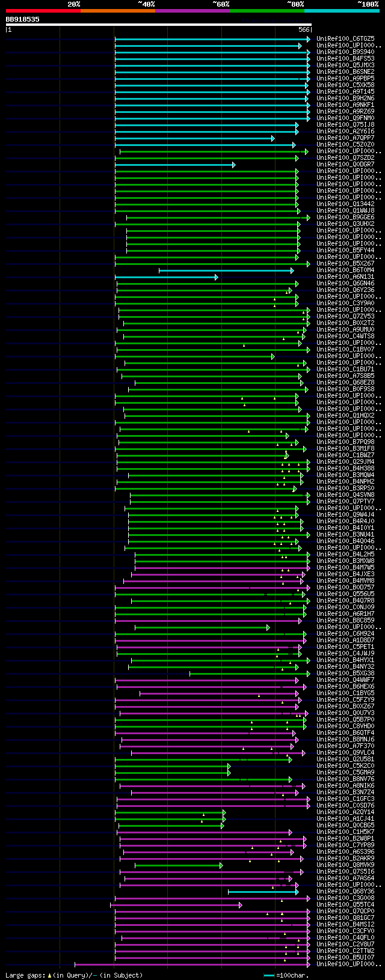Select the query label BB918535
Viewport: 385px width, 980px height.
pos(23,19)
